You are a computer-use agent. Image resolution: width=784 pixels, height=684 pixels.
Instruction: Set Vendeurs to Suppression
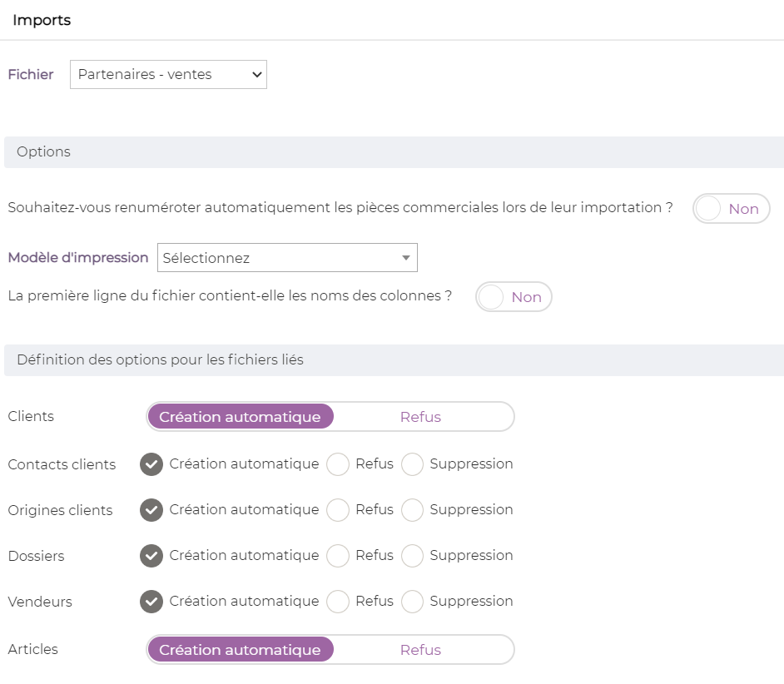click(413, 602)
